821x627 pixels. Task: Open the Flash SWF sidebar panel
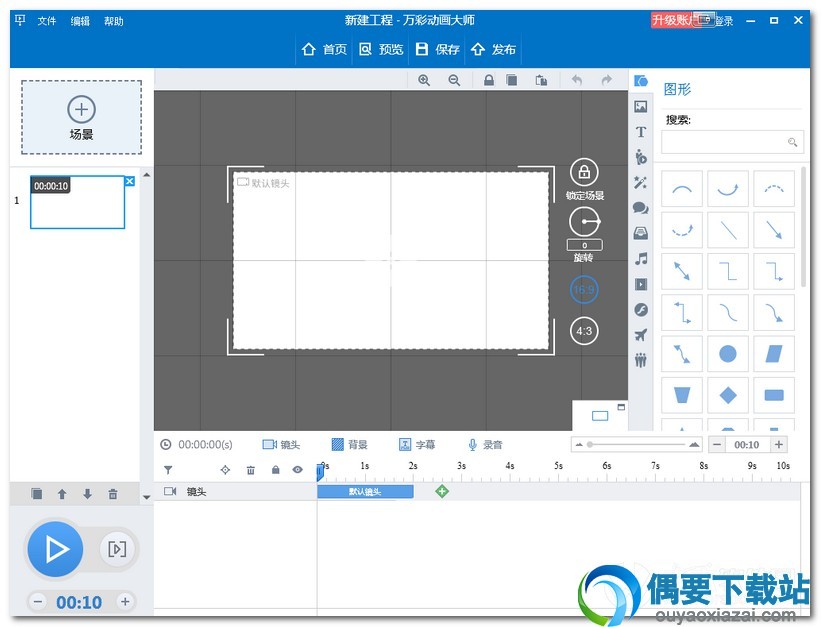tap(641, 310)
